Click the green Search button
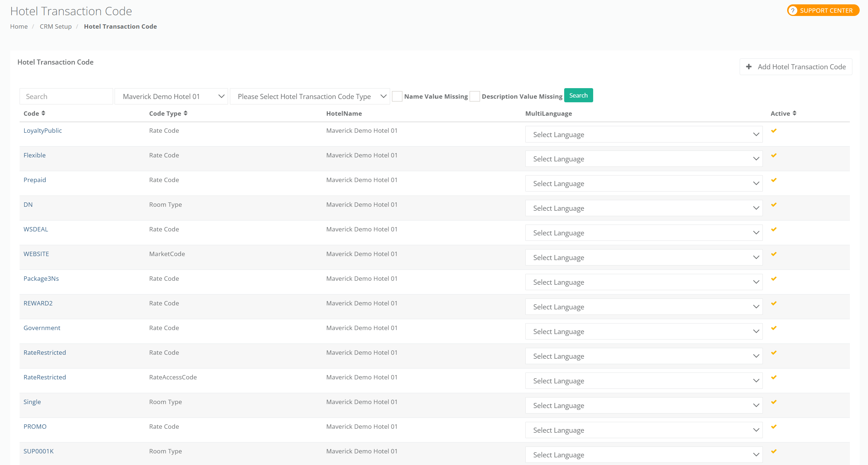 click(579, 95)
